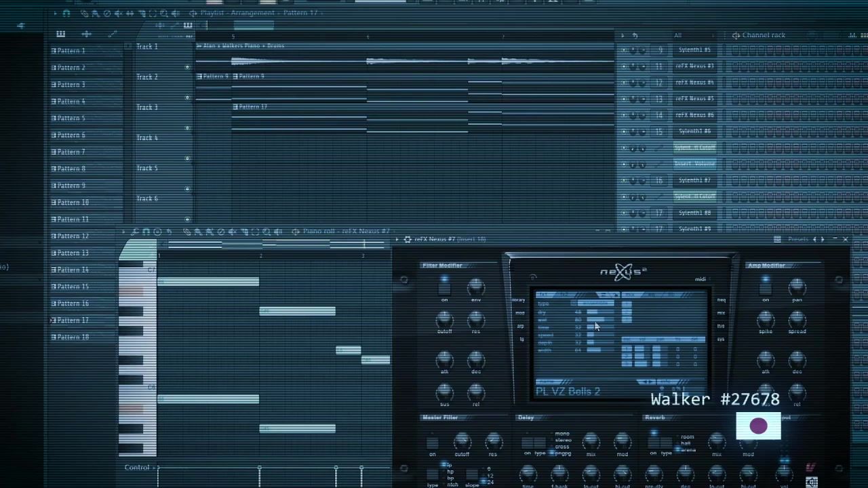Mute Track 1 in the Playlist
This screenshot has width=868, height=488.
(x=187, y=67)
